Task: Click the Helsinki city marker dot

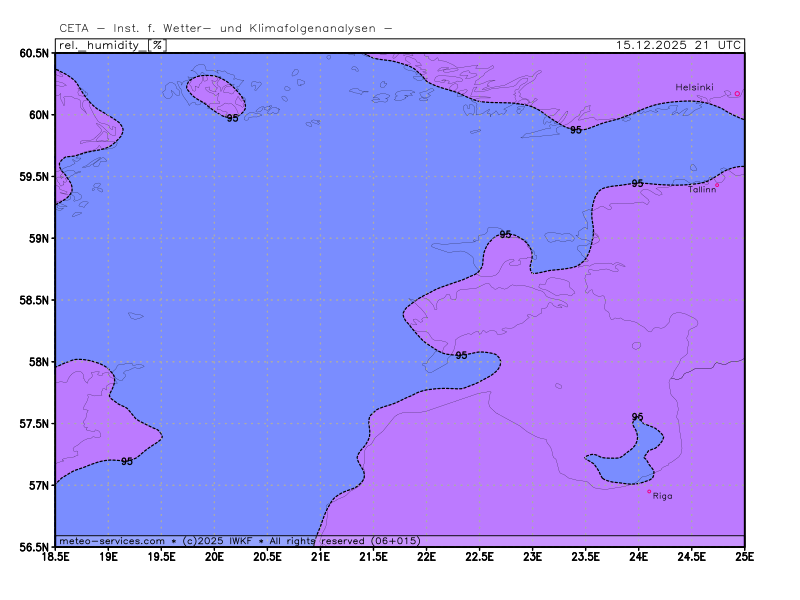Action: click(x=737, y=94)
